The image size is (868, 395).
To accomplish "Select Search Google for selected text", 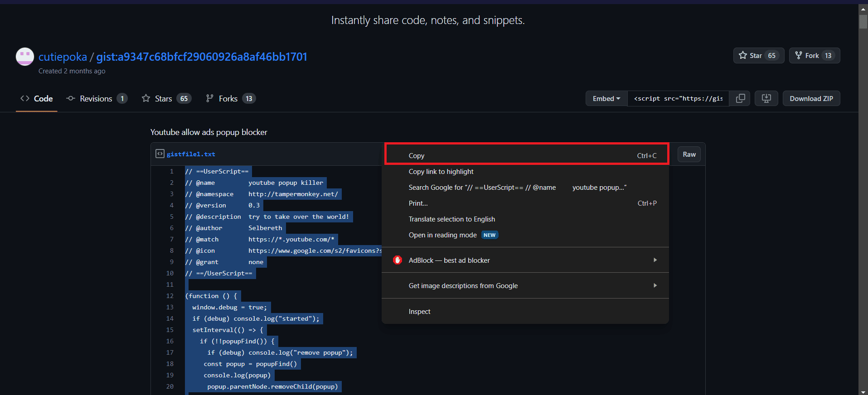I will tap(525, 188).
